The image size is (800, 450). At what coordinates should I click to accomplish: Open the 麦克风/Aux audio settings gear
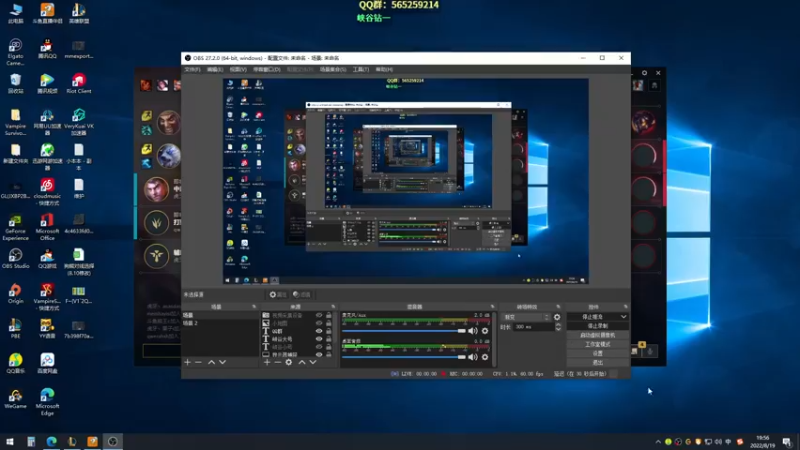(485, 331)
